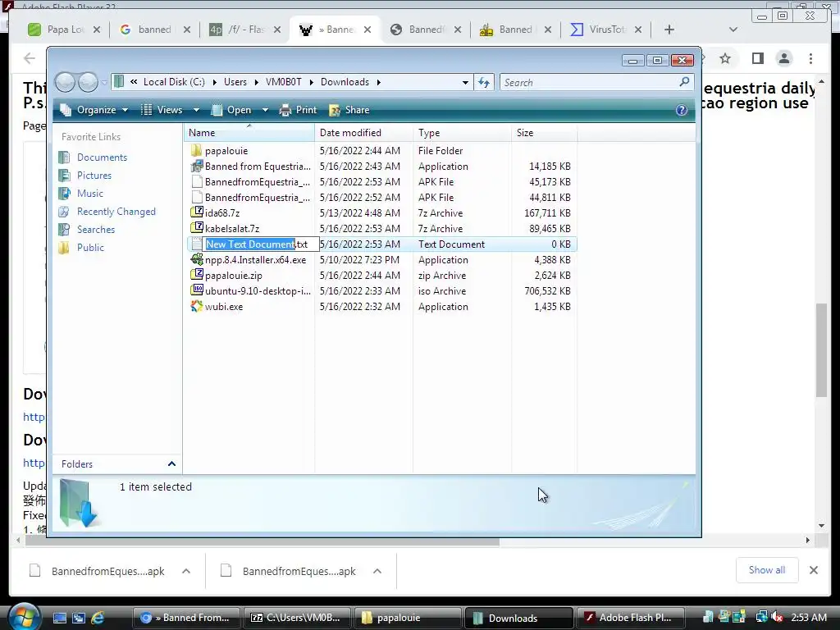Click Print in Explorer toolbar
Viewport: 840px width, 630px height.
click(x=299, y=110)
